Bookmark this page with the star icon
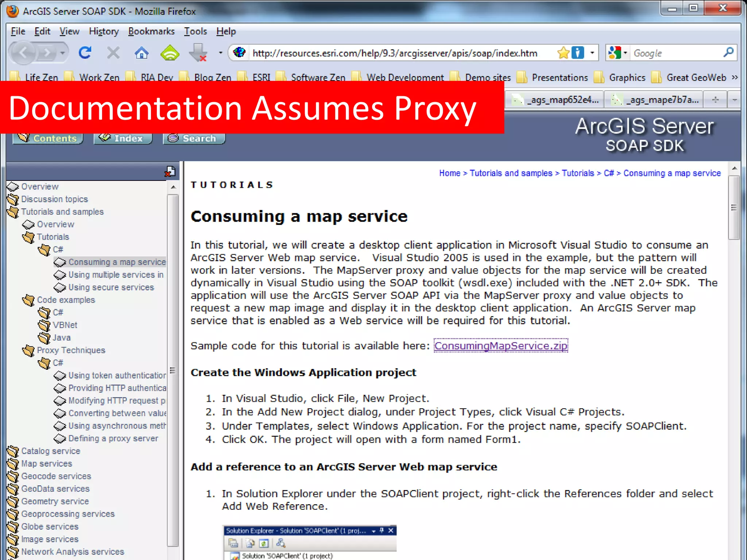 coord(563,53)
